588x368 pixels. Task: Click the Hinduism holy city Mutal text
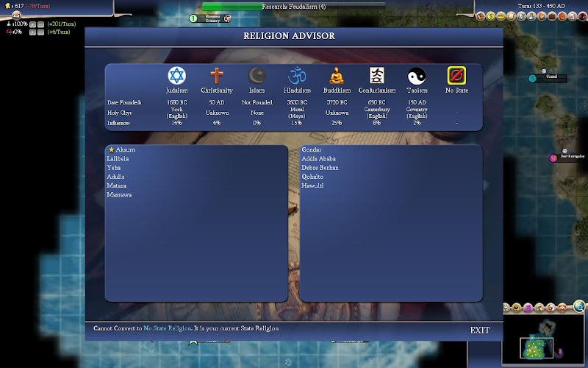297,109
